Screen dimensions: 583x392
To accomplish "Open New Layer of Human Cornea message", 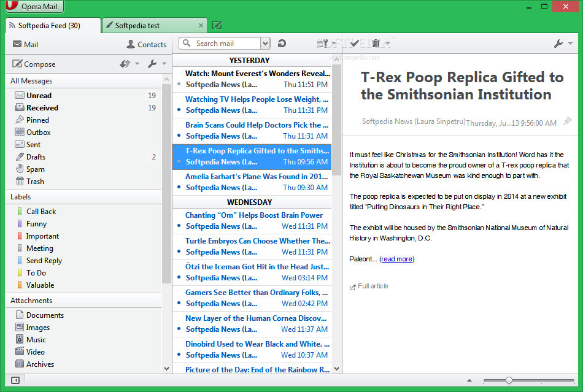I will pos(252,324).
